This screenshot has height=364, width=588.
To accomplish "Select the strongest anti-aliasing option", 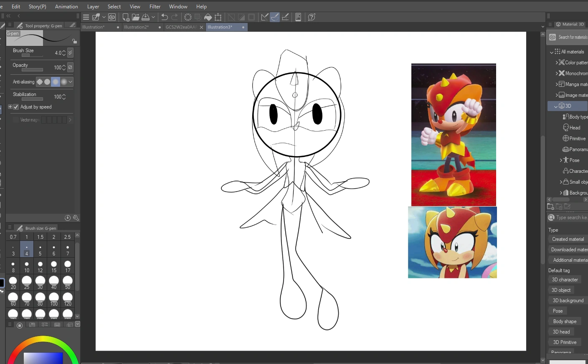I will pos(63,82).
